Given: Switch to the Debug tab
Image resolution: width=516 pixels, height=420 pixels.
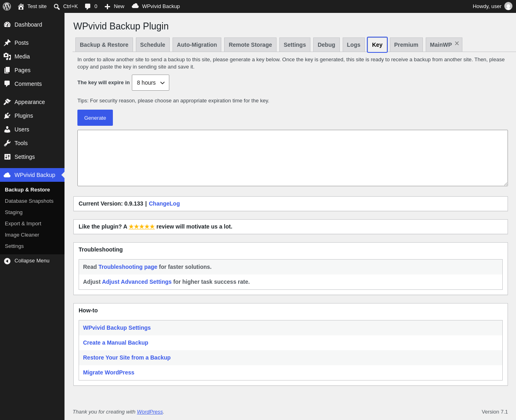Looking at the screenshot, I should point(327,45).
